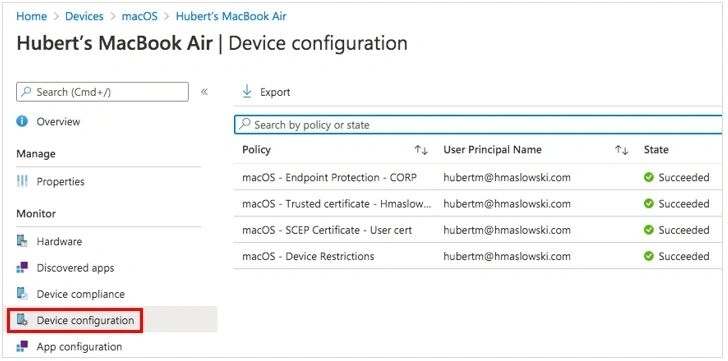Click the search magnifier in the policy search box
Viewport: 728px width, 361px height.
tap(245, 124)
